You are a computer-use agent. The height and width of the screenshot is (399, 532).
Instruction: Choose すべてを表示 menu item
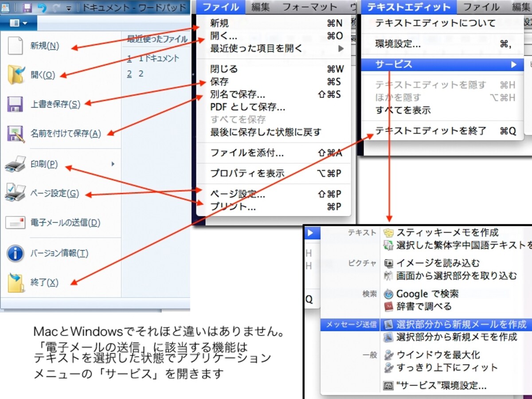point(443,110)
